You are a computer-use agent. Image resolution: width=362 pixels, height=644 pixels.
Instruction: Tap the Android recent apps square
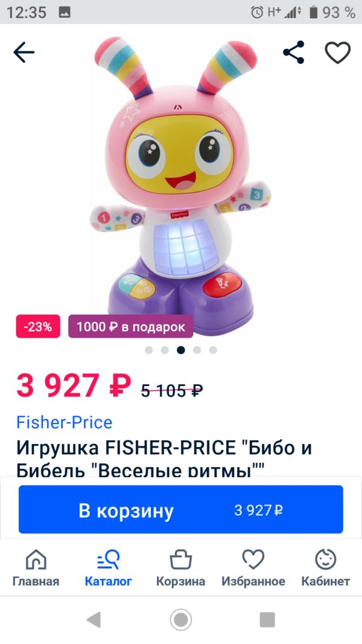267,619
